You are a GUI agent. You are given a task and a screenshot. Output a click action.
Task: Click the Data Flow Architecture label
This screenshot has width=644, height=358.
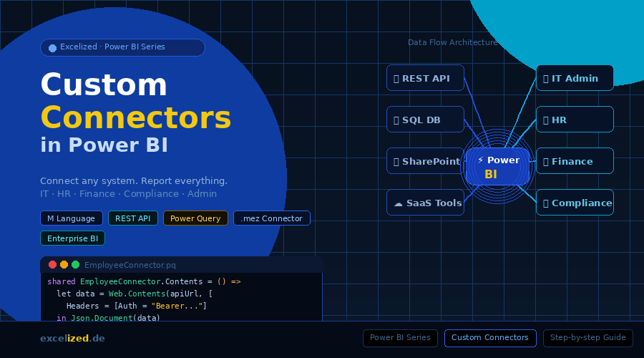coord(453,42)
